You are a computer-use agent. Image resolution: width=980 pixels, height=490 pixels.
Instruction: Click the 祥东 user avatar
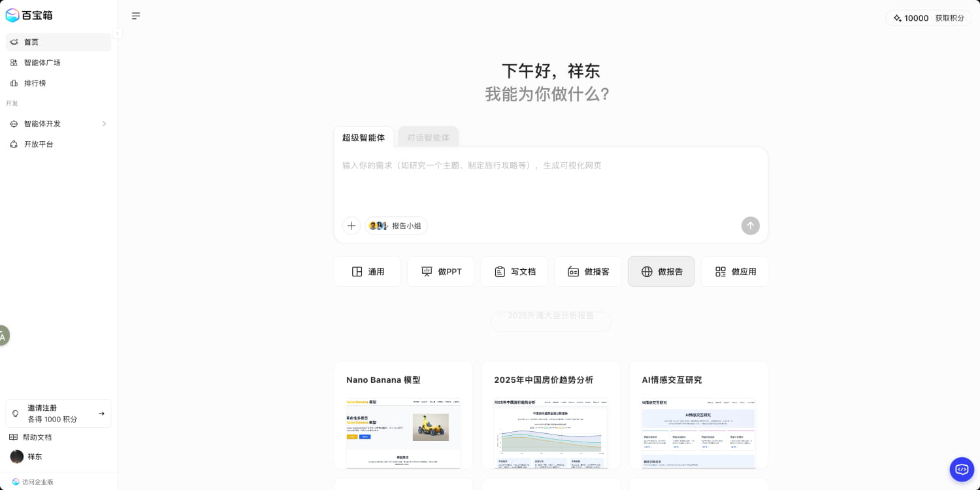click(17, 457)
